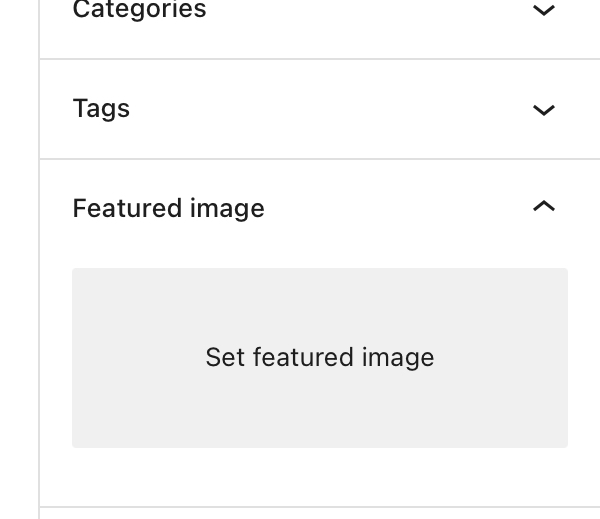
Task: Click the Featured image heading text
Action: pyautogui.click(x=169, y=208)
